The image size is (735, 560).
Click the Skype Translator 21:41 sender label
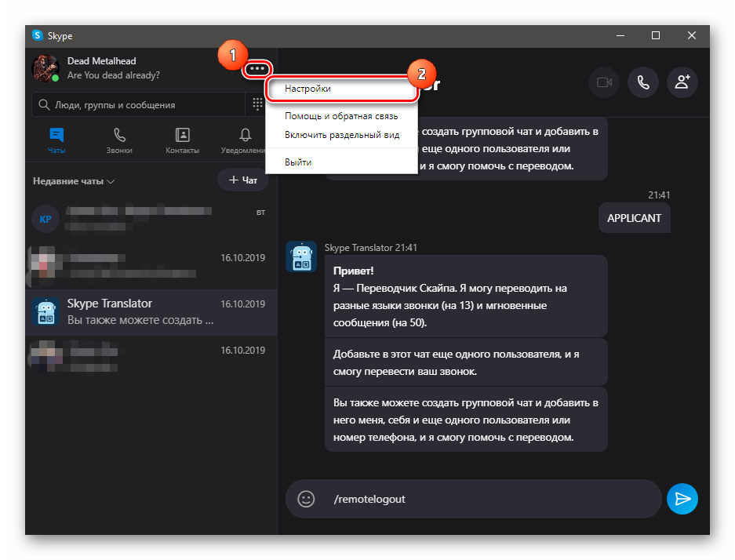[371, 247]
